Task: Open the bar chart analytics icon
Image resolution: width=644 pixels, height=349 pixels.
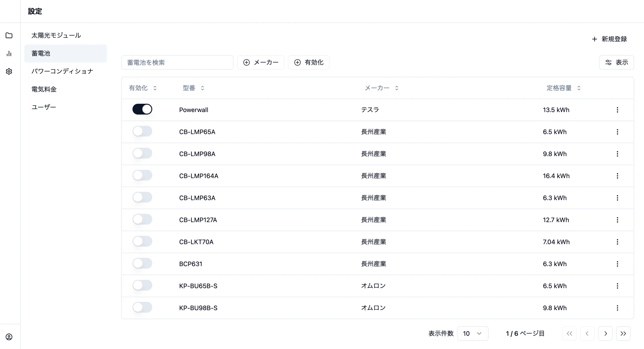Action: point(9,53)
